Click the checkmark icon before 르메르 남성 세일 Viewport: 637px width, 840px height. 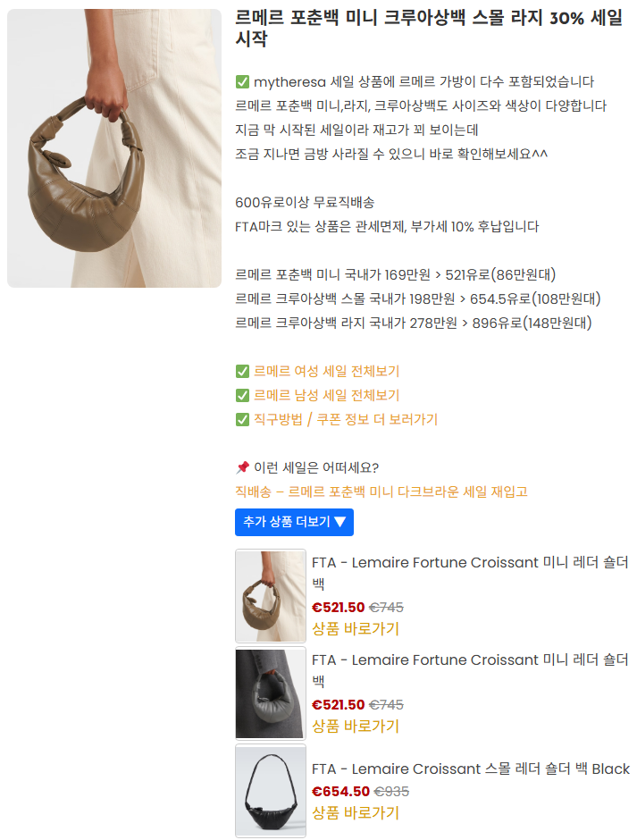pos(242,395)
